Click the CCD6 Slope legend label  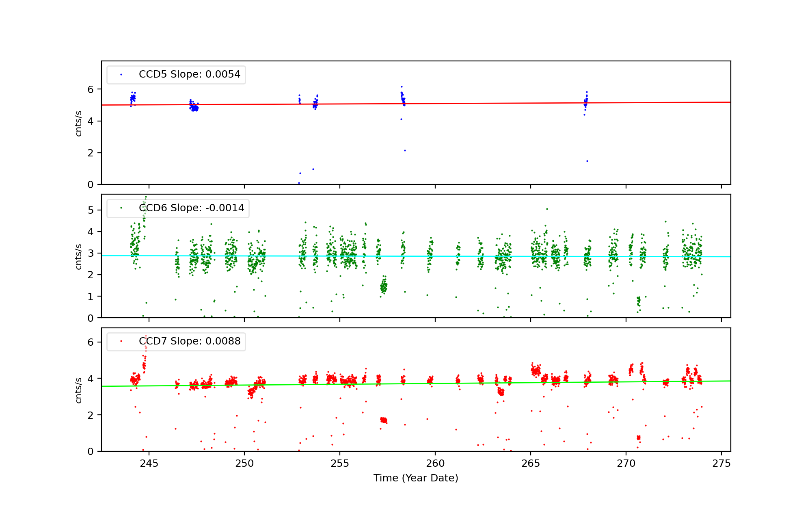click(x=191, y=208)
